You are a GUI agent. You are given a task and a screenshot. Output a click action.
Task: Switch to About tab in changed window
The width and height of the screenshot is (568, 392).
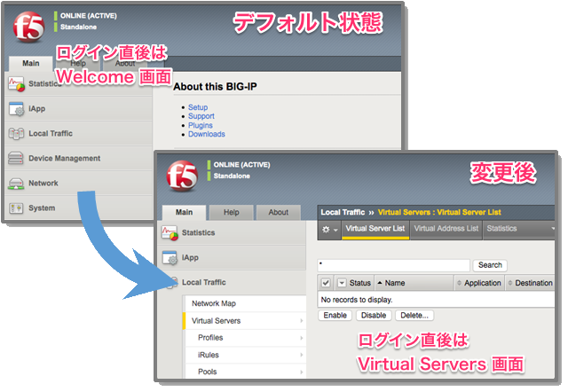coord(278,213)
